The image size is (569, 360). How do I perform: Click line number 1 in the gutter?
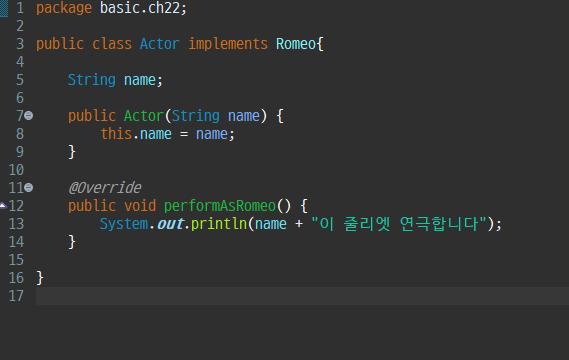pyautogui.click(x=20, y=8)
